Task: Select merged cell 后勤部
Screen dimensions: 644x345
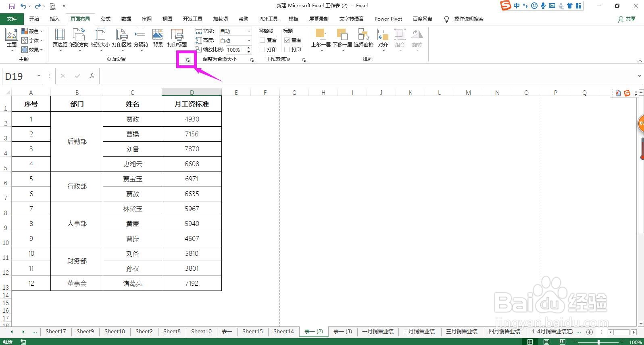Action: (x=77, y=142)
